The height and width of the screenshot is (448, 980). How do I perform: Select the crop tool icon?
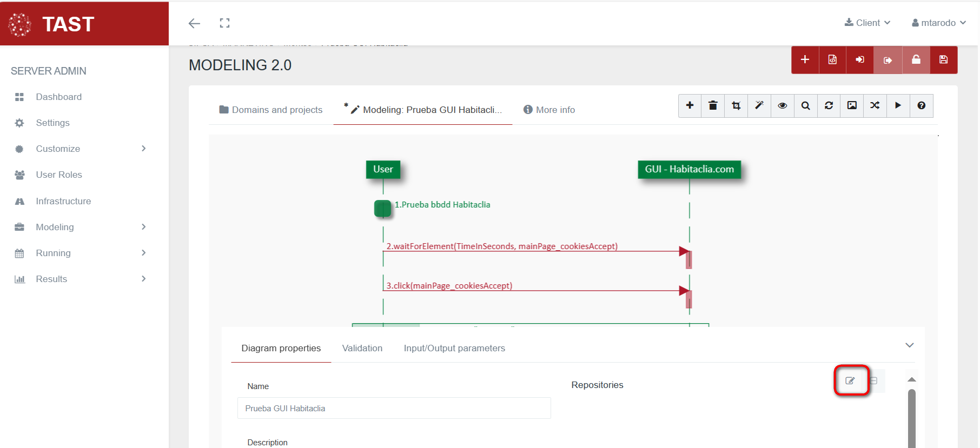(736, 106)
